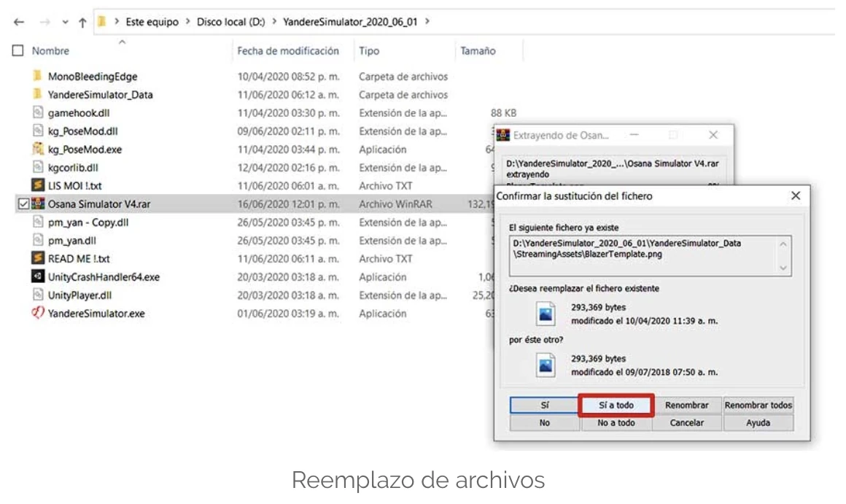Click replacement file image icon in dialog
Image resolution: width=846 pixels, height=504 pixels.
(x=546, y=365)
